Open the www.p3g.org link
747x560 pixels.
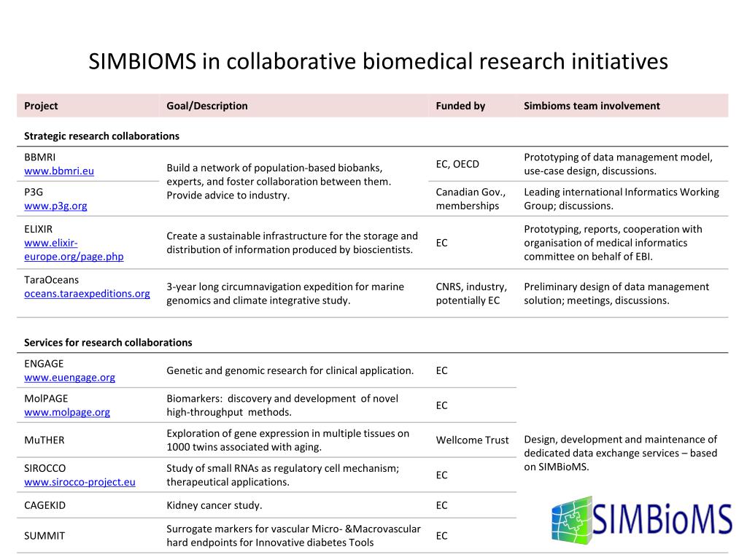point(55,206)
